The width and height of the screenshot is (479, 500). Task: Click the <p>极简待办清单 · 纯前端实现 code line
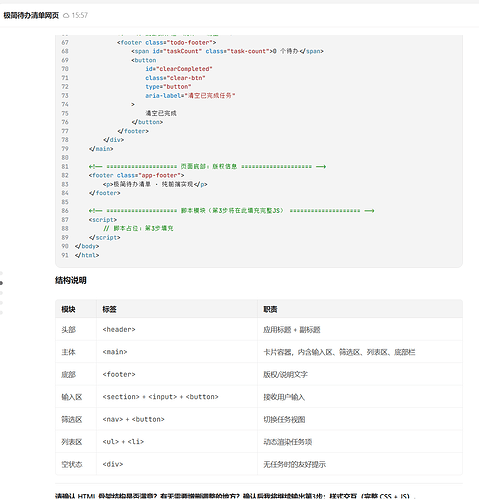pyautogui.click(x=155, y=184)
